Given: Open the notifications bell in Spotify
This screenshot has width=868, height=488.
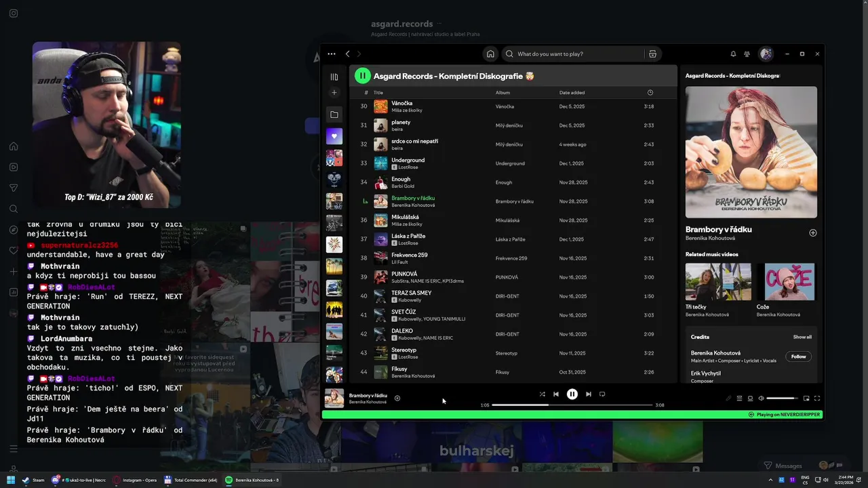Looking at the screenshot, I should (x=733, y=54).
